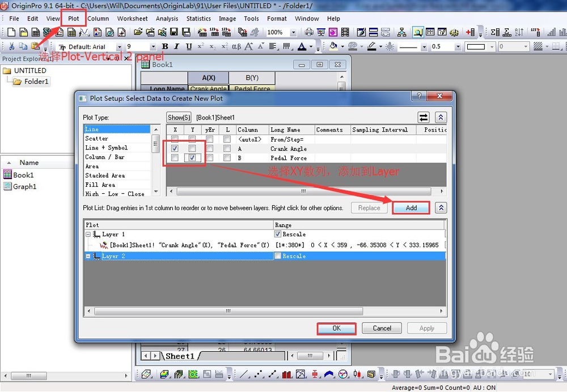Viewport: 567px width, 392px height.
Task: Check X checkbox for column B Pedal Force
Action: [x=175, y=158]
